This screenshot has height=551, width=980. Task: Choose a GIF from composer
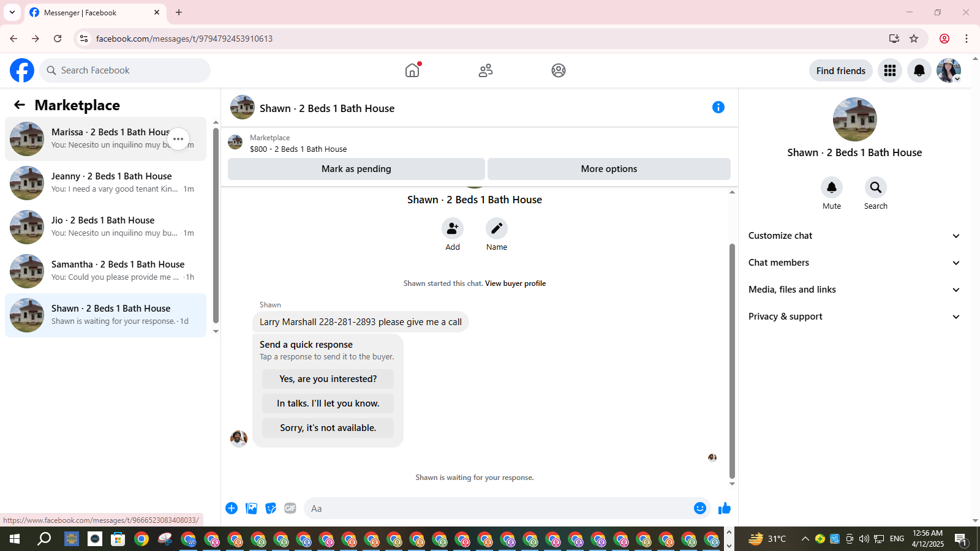(x=290, y=508)
